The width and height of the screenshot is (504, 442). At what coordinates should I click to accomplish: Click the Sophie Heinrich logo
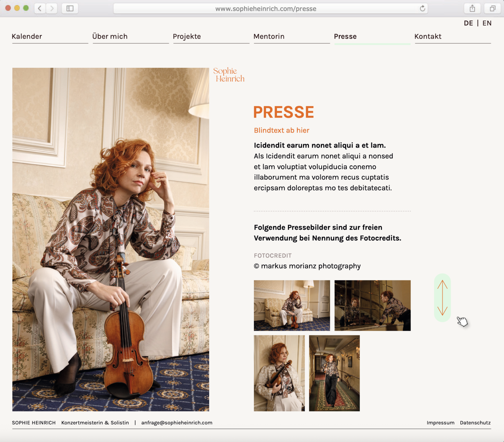pyautogui.click(x=229, y=75)
